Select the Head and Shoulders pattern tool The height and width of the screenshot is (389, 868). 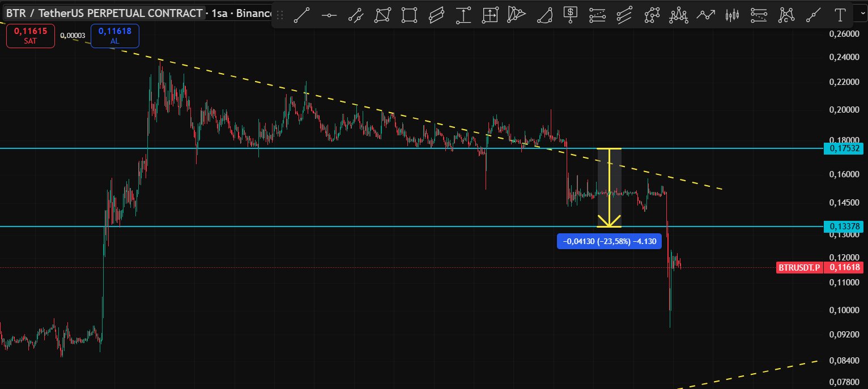coord(678,15)
